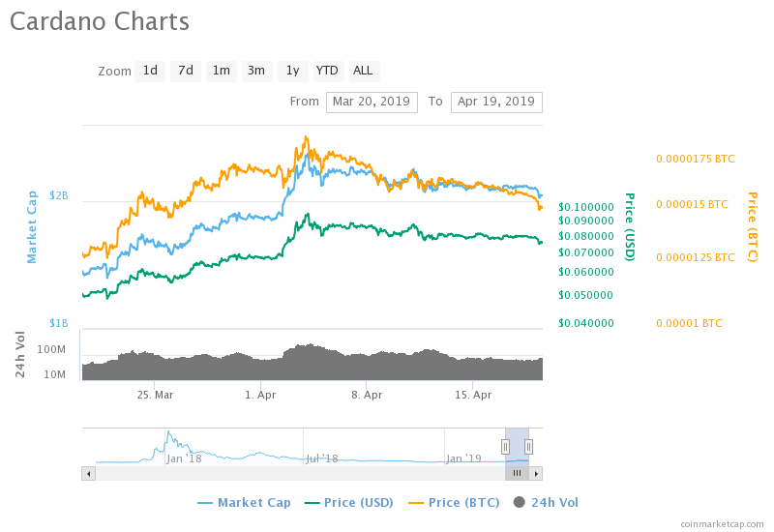Click the 100M volume axis label
The image size is (774, 532).
pos(51,349)
